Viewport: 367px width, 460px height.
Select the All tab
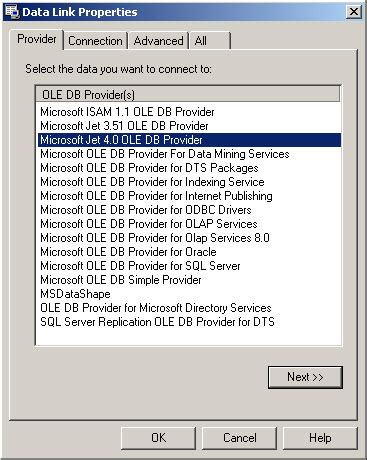210,41
